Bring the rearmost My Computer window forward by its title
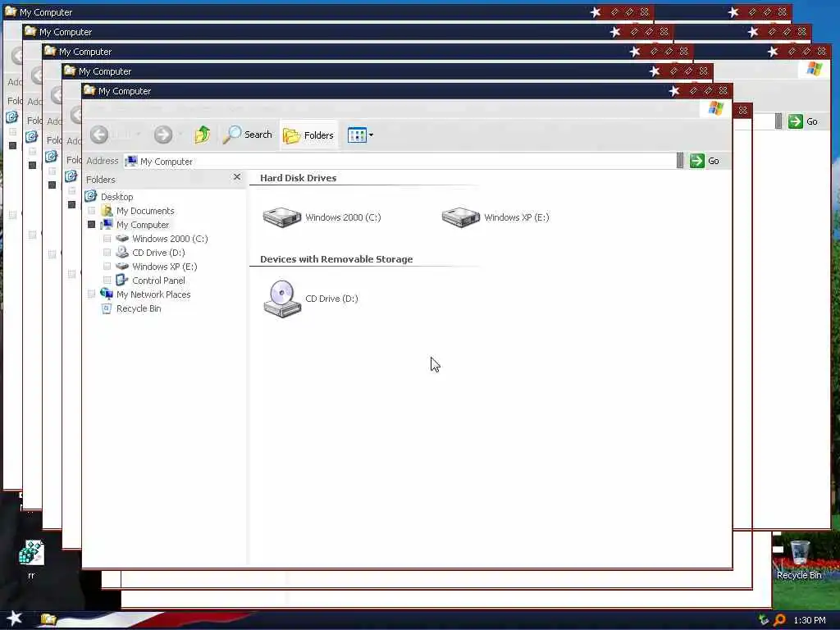 (x=46, y=11)
